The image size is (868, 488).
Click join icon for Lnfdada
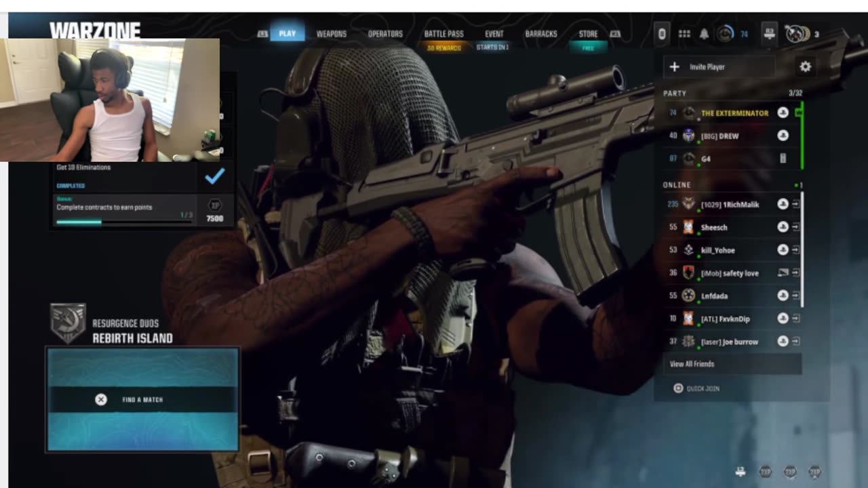coord(795,296)
